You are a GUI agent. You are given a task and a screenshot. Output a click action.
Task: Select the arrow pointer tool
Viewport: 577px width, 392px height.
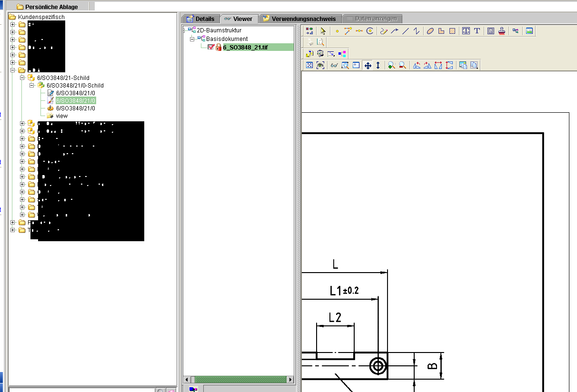[x=323, y=31]
